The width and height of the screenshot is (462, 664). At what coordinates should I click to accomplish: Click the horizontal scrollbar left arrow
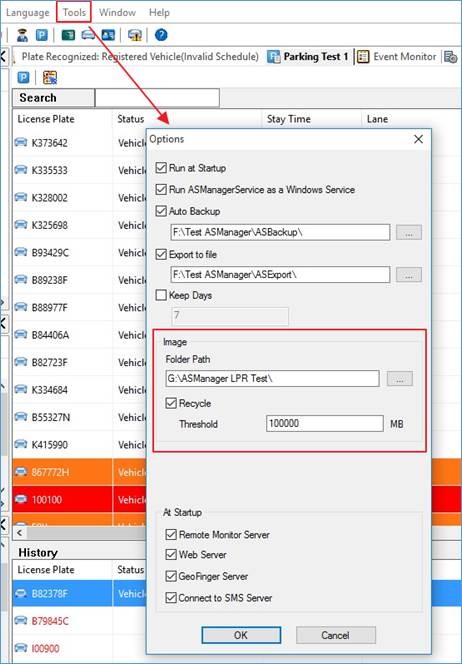click(19, 533)
